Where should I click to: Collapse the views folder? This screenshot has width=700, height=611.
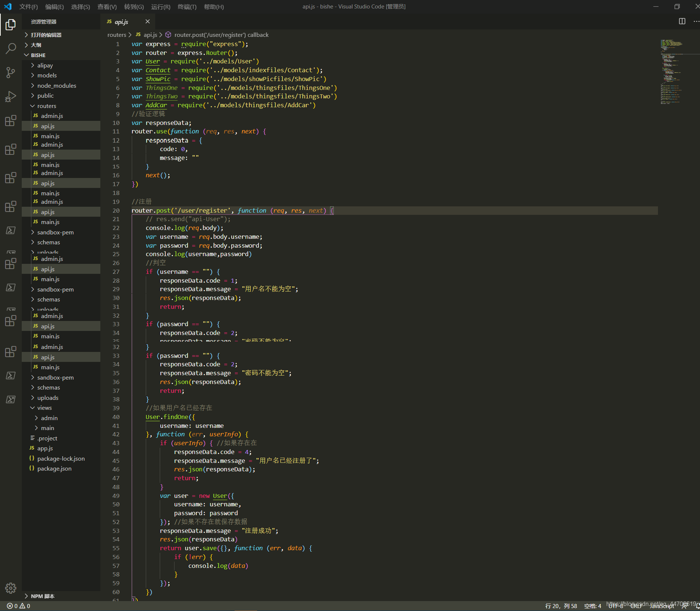pyautogui.click(x=61, y=408)
